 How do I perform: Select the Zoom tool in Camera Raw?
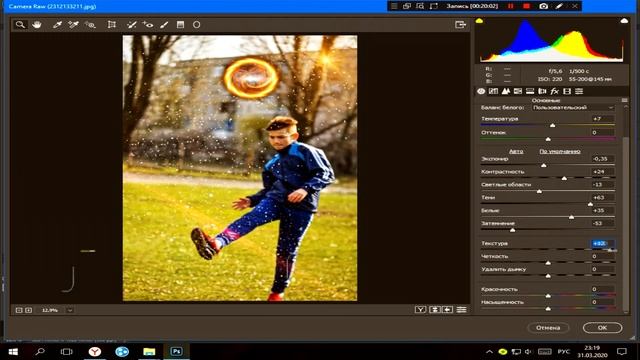pos(20,24)
